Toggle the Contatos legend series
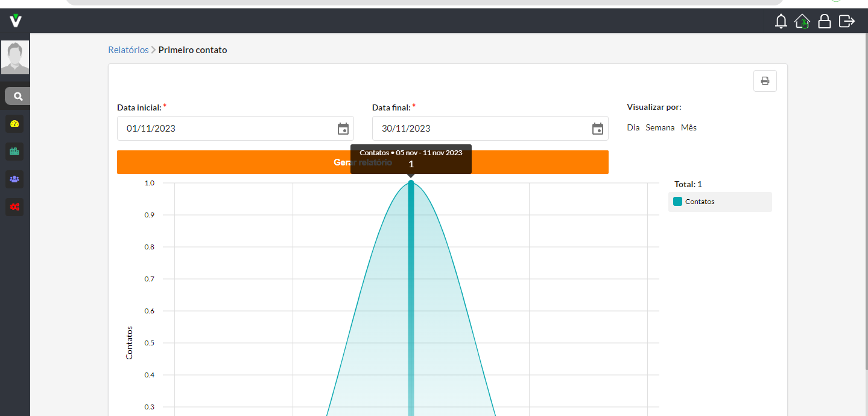The width and height of the screenshot is (868, 416). pyautogui.click(x=720, y=202)
